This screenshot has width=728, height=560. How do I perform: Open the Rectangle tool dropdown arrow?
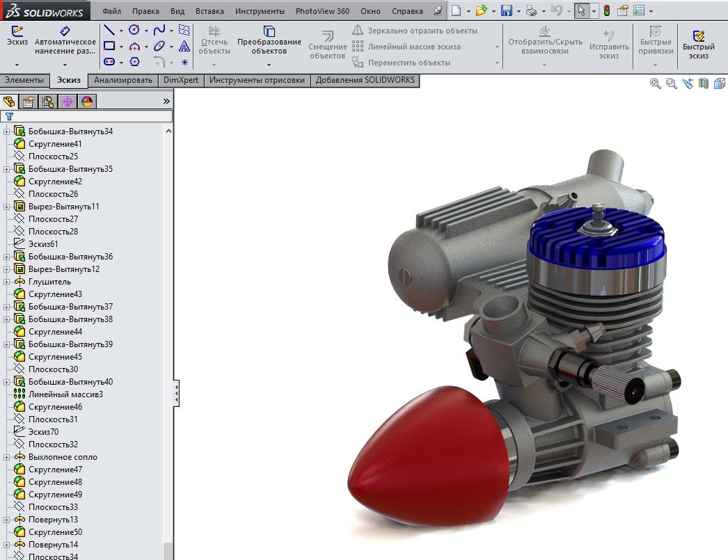(121, 47)
